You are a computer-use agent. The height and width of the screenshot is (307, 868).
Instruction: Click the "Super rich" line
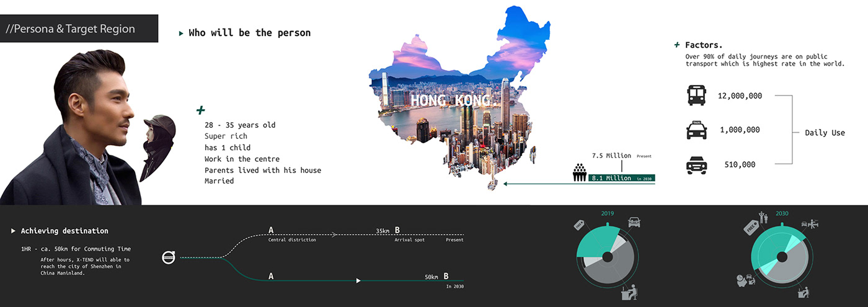click(226, 136)
